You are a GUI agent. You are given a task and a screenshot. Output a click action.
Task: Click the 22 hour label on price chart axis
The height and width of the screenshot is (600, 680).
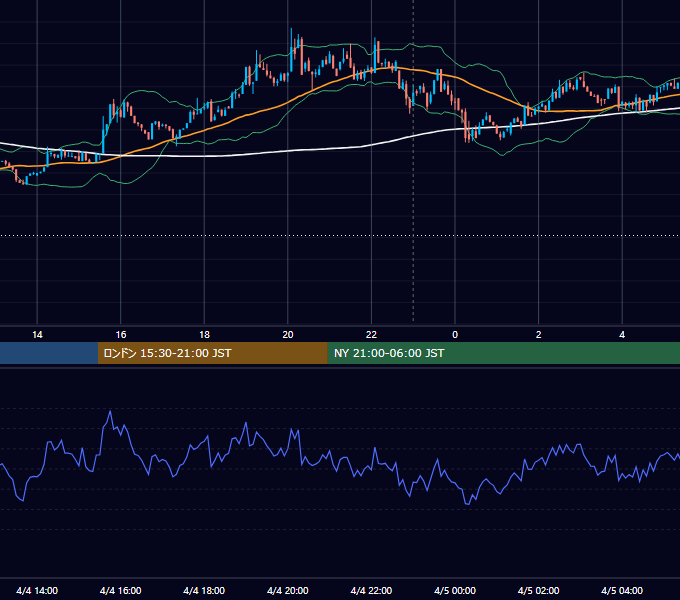pyautogui.click(x=371, y=335)
